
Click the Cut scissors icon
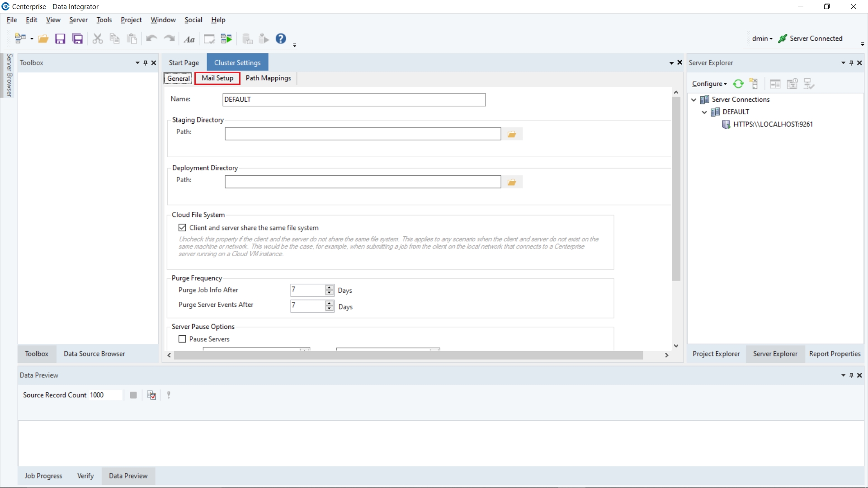tap(97, 39)
